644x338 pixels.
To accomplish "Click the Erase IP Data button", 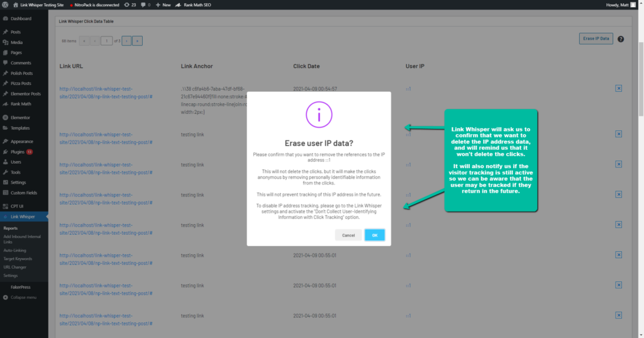I will (x=596, y=38).
